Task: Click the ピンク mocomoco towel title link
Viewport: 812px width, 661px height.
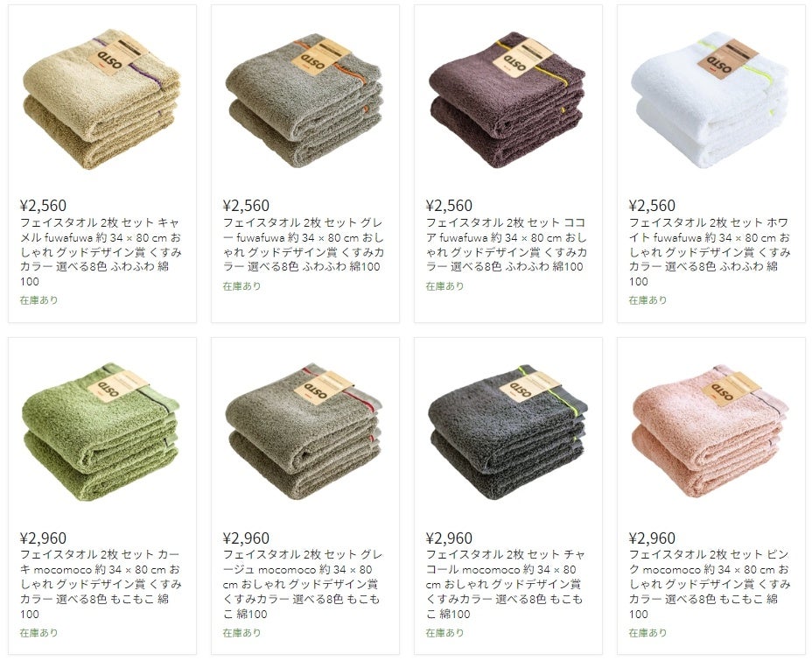Action: (x=710, y=585)
